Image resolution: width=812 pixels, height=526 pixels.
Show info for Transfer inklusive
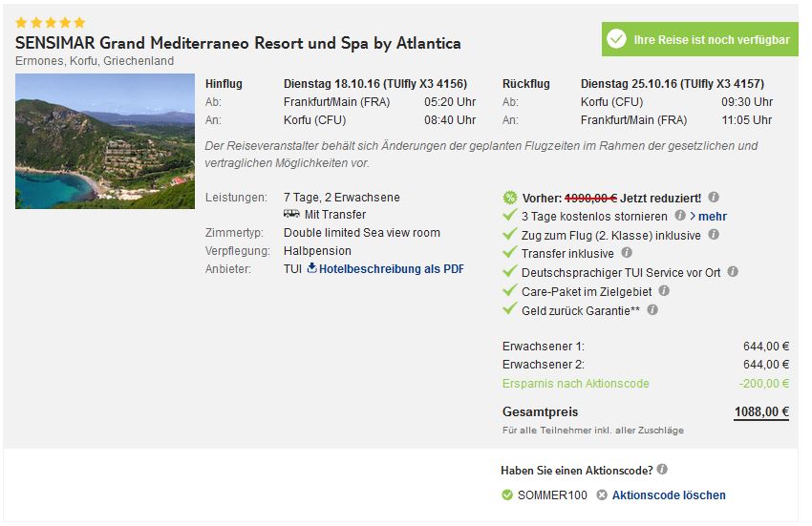pos(627,253)
